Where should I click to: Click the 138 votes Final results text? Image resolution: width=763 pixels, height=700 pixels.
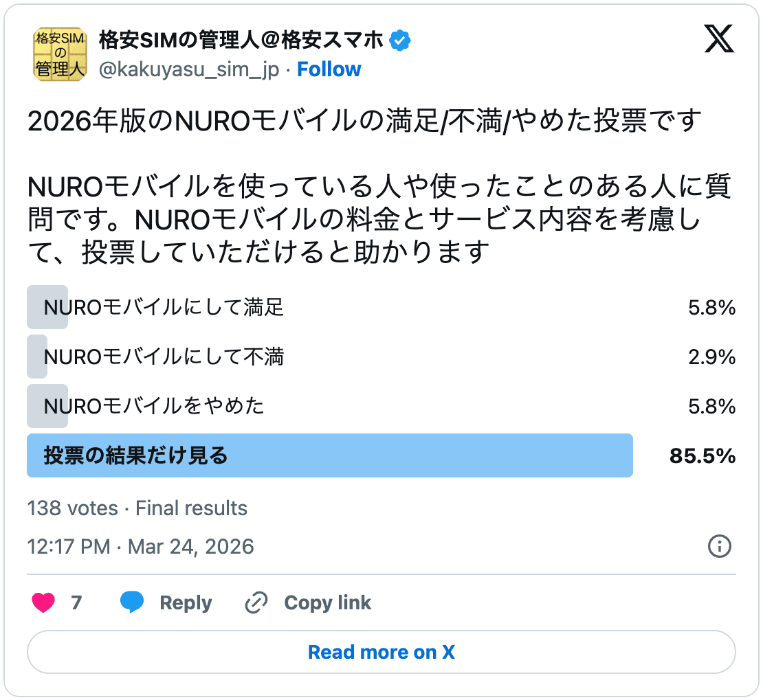(136, 508)
